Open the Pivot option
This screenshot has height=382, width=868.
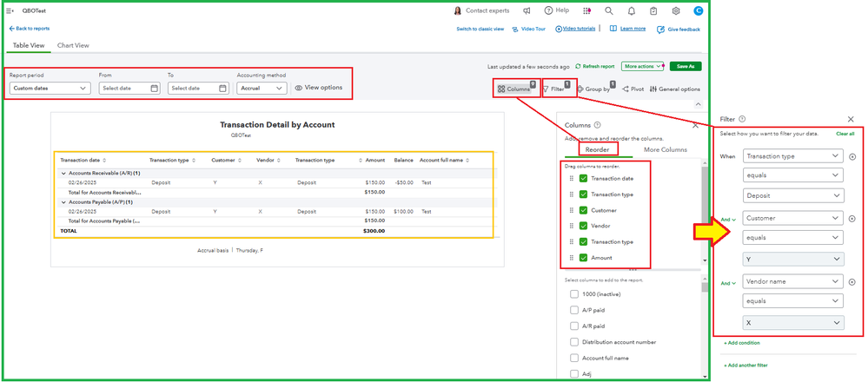pyautogui.click(x=633, y=89)
